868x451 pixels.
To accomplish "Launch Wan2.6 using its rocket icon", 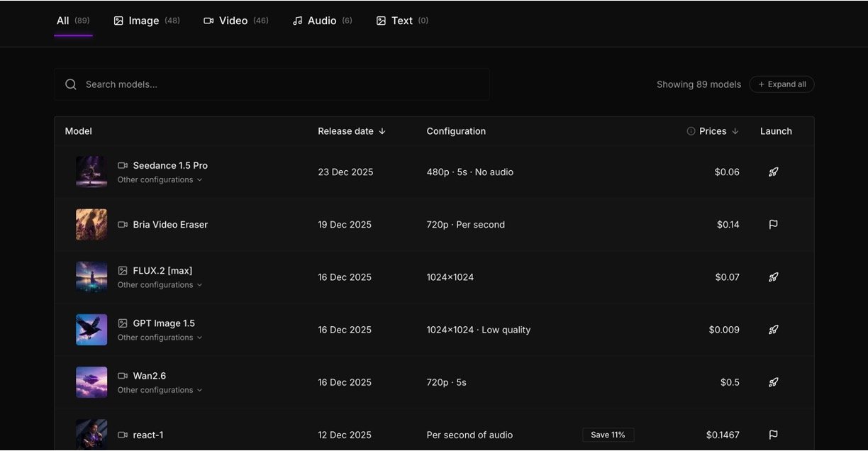I will click(773, 382).
